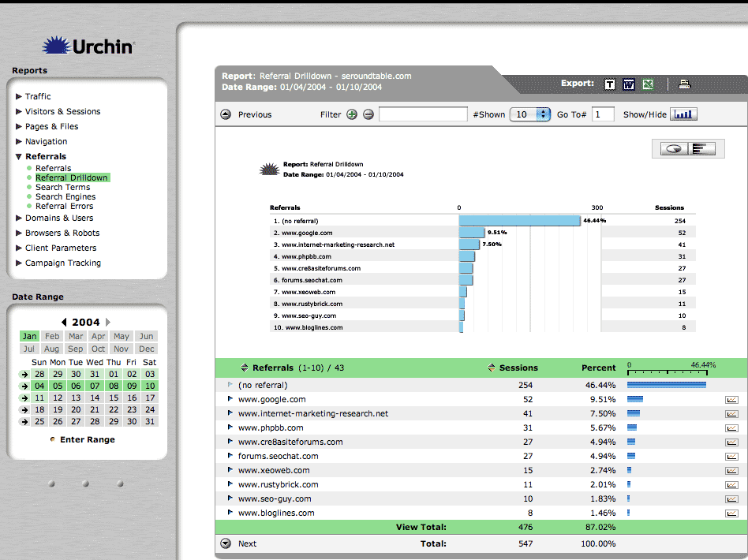Expand Browsers & Robots section
The image size is (748, 560).
pyautogui.click(x=19, y=233)
